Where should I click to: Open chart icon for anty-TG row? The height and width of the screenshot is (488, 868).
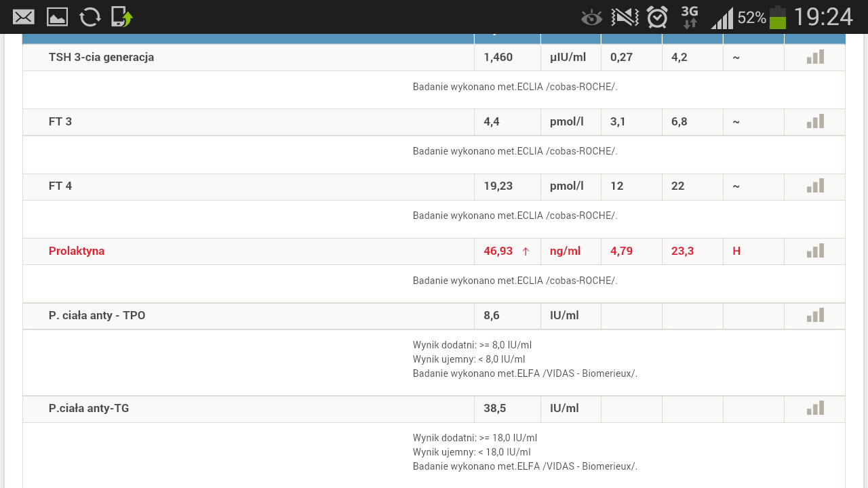pyautogui.click(x=815, y=408)
